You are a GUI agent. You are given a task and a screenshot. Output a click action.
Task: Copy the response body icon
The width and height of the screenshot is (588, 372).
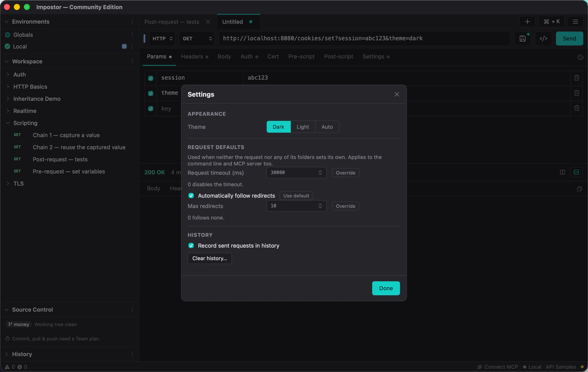580,189
